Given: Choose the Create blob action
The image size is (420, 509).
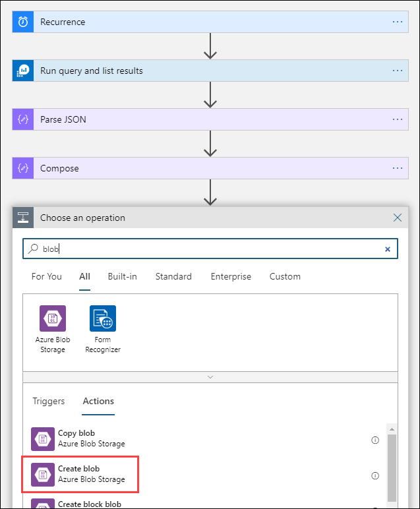Looking at the screenshot, I should (80, 474).
